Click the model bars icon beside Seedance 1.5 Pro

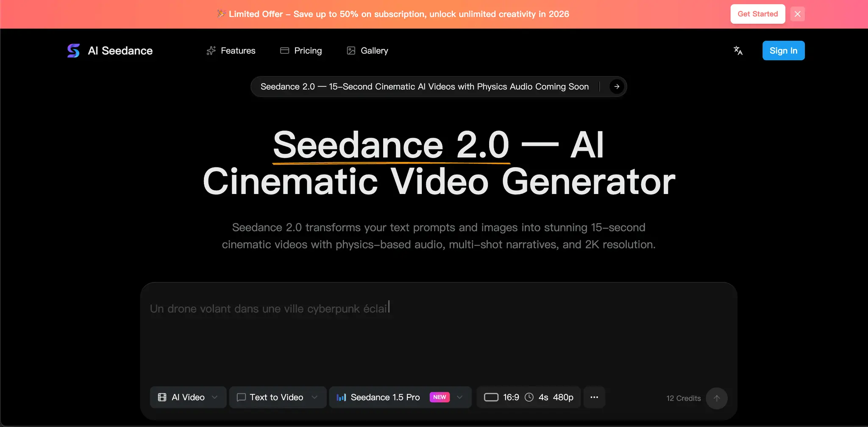point(341,397)
